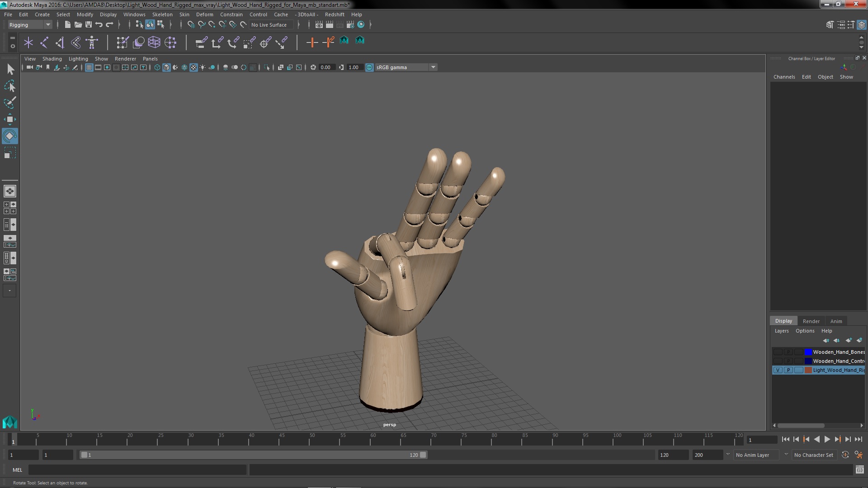Switch to the Anim tab
This screenshot has height=488, width=868.
[x=836, y=321]
